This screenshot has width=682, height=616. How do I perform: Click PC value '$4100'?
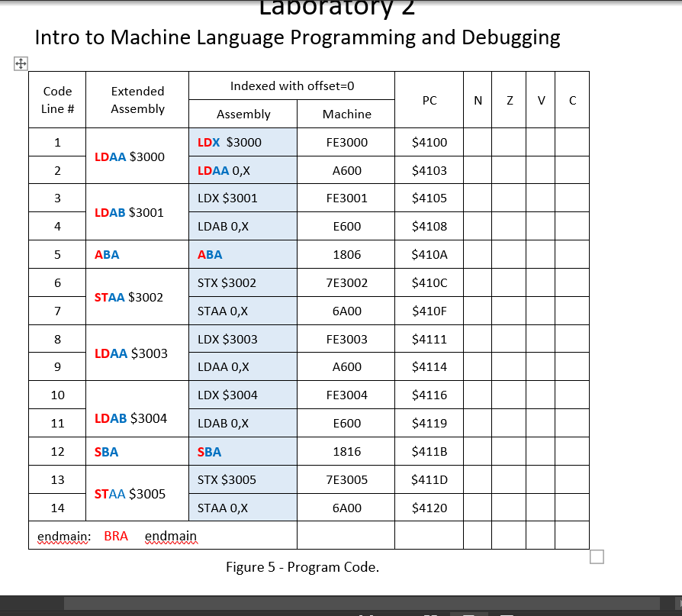click(429, 142)
